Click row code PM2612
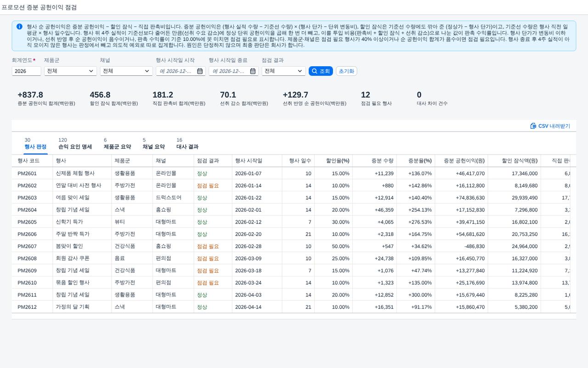The width and height of the screenshot is (588, 368). [x=27, y=307]
